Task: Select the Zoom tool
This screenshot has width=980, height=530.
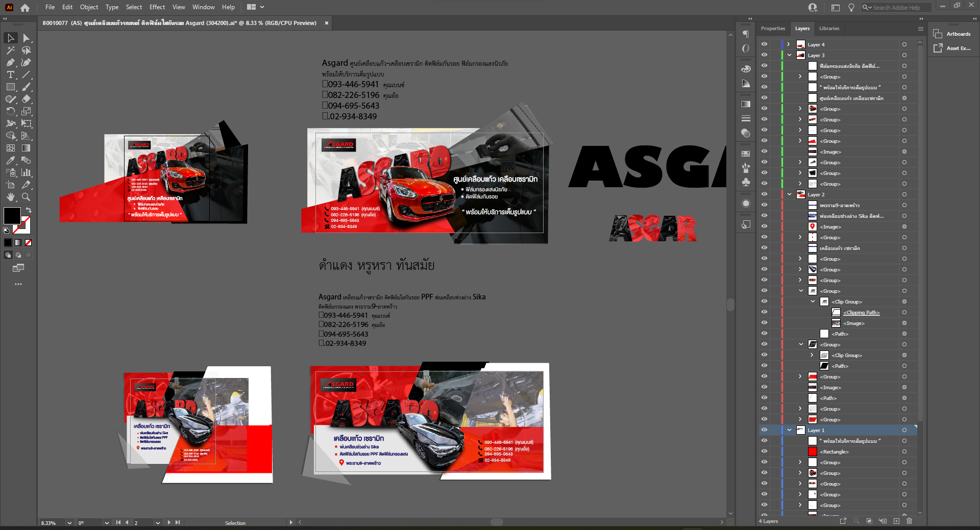Action: [x=27, y=197]
